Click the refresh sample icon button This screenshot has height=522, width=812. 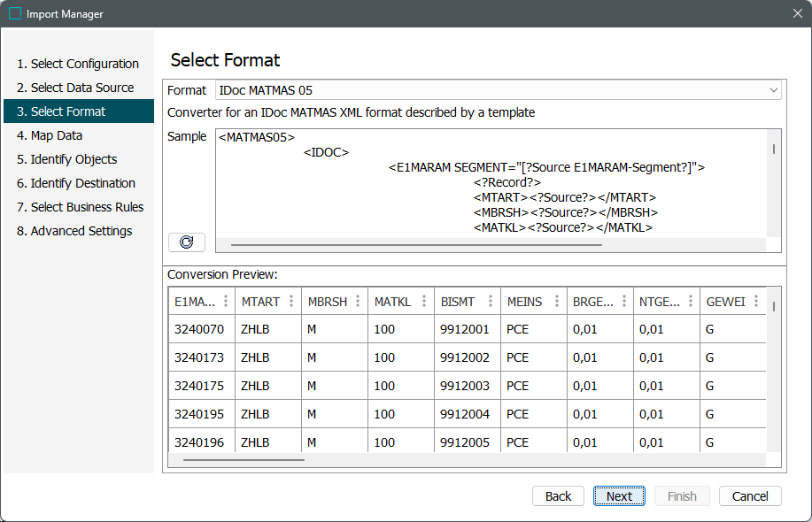[186, 242]
